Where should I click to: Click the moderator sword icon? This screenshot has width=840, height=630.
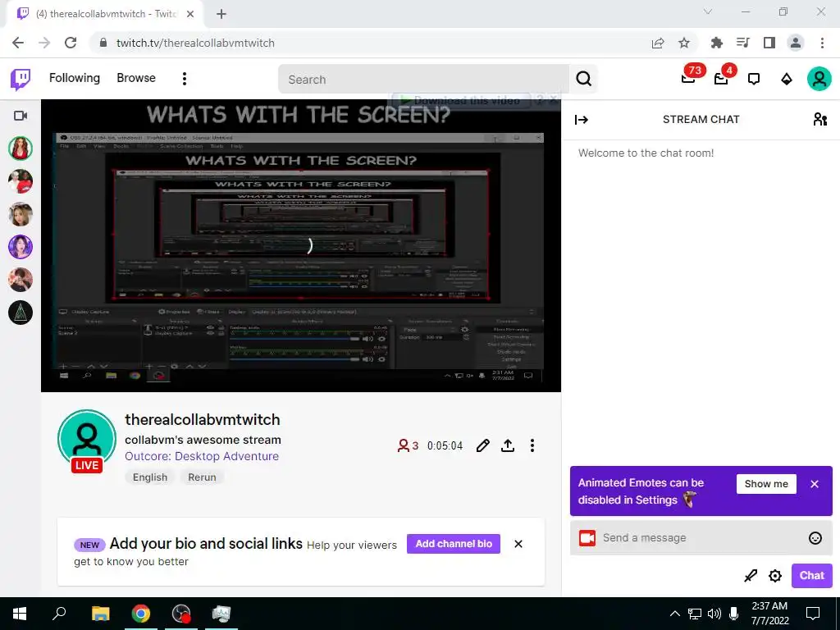pos(751,576)
